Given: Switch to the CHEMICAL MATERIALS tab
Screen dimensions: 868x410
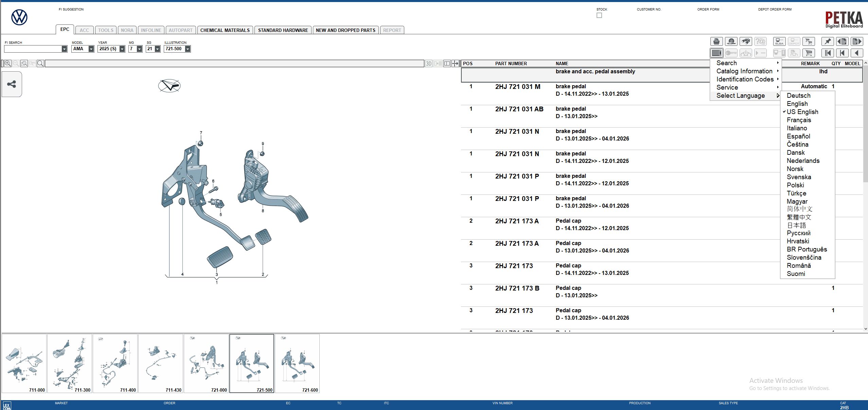Looking at the screenshot, I should click(x=225, y=30).
